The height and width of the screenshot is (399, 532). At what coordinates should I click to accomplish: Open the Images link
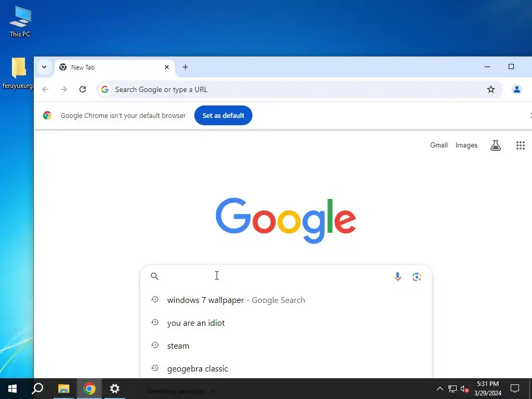466,145
